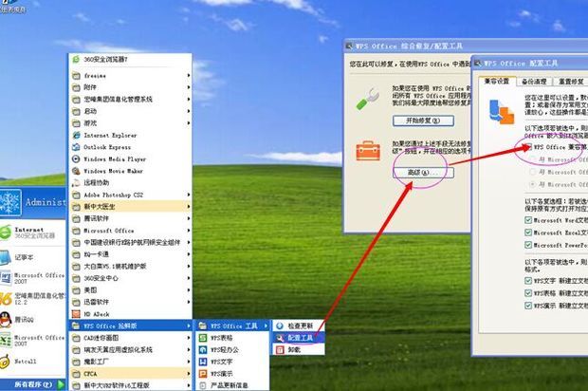
Task: Click the 开始修复(R) button
Action: tap(423, 121)
